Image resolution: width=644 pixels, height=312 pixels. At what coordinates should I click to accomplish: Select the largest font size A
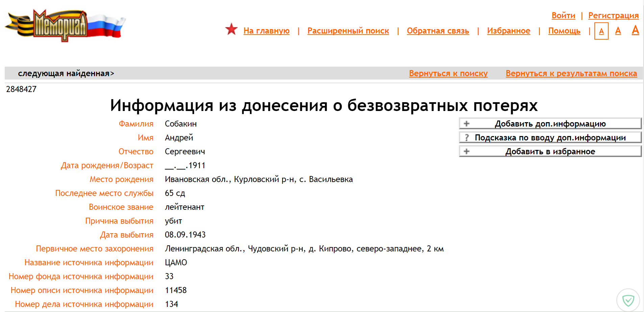point(635,30)
